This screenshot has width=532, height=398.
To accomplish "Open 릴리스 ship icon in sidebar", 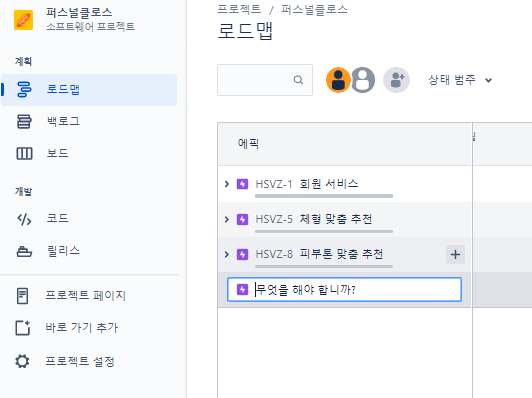I will pyautogui.click(x=24, y=252).
